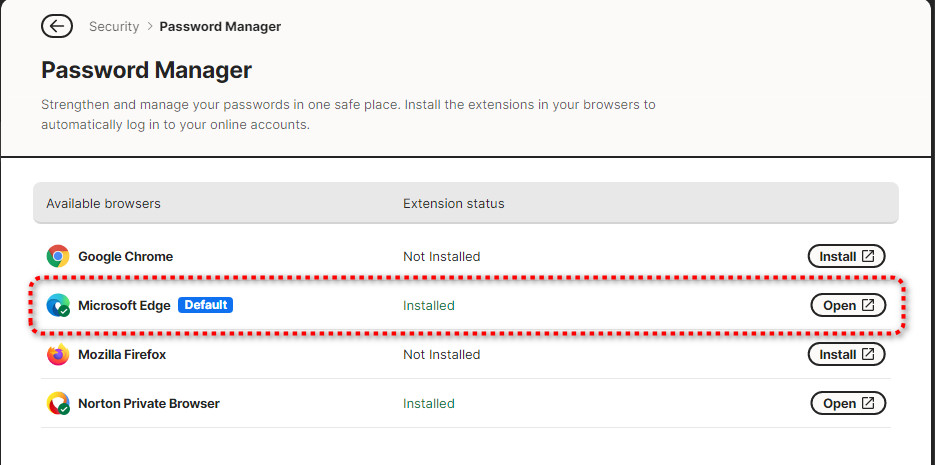Click the Extension status column header
The image size is (935, 465).
tap(454, 203)
